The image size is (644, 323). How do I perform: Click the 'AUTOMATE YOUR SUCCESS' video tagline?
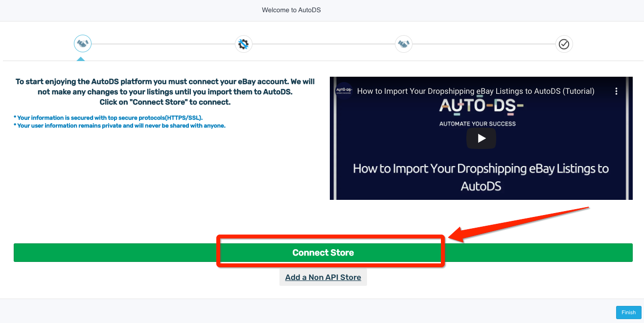tap(478, 124)
